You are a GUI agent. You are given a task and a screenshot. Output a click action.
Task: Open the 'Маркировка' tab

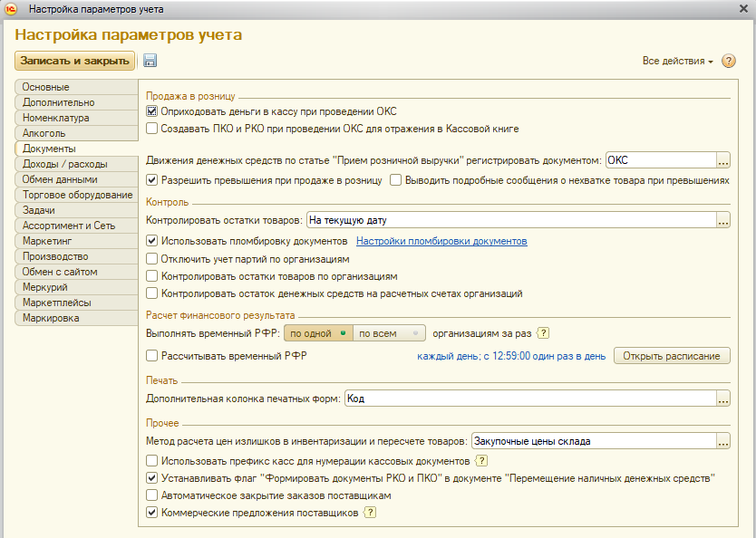tap(76, 318)
